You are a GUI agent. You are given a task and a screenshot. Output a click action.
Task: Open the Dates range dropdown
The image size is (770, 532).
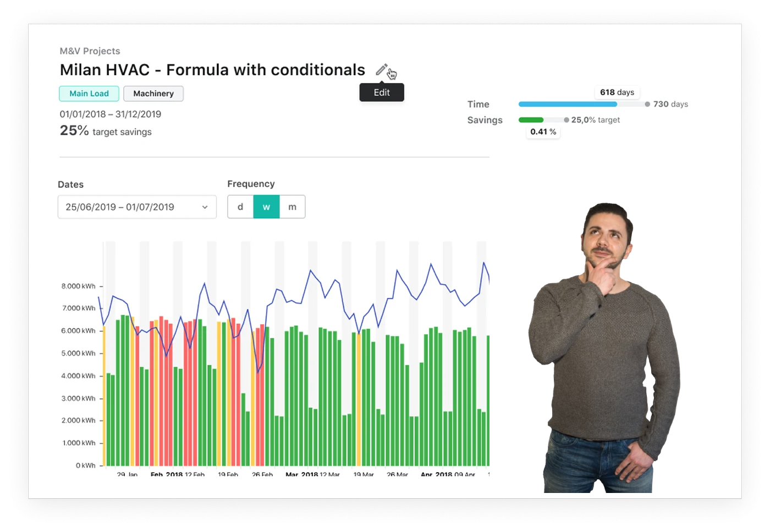[136, 207]
